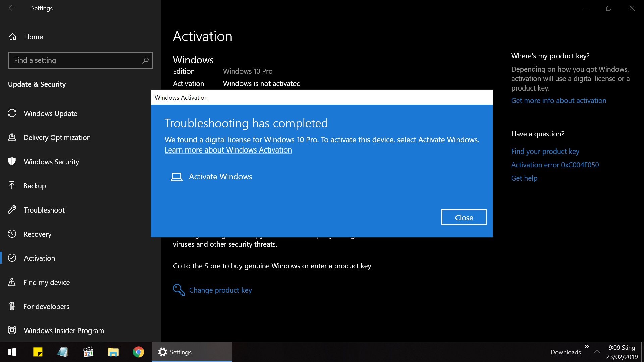Click the Find a setting search field
644x362 pixels.
click(x=80, y=60)
